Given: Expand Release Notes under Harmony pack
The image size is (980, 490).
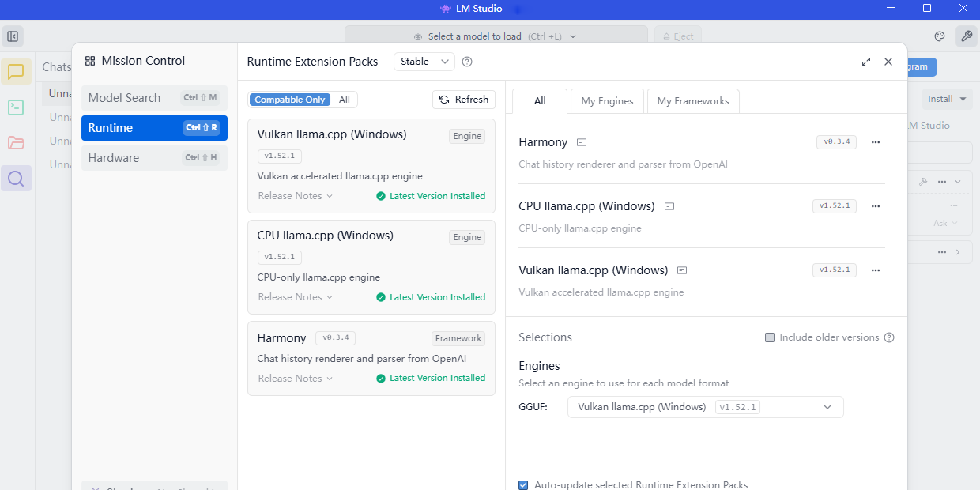Looking at the screenshot, I should click(295, 379).
